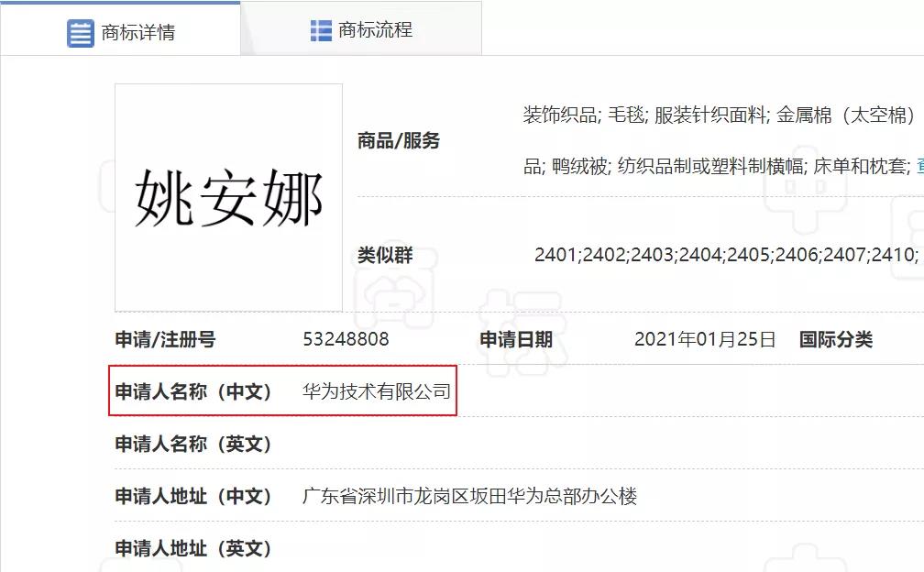This screenshot has height=572, width=924.
Task: Select registration number 53248808
Action: [346, 339]
